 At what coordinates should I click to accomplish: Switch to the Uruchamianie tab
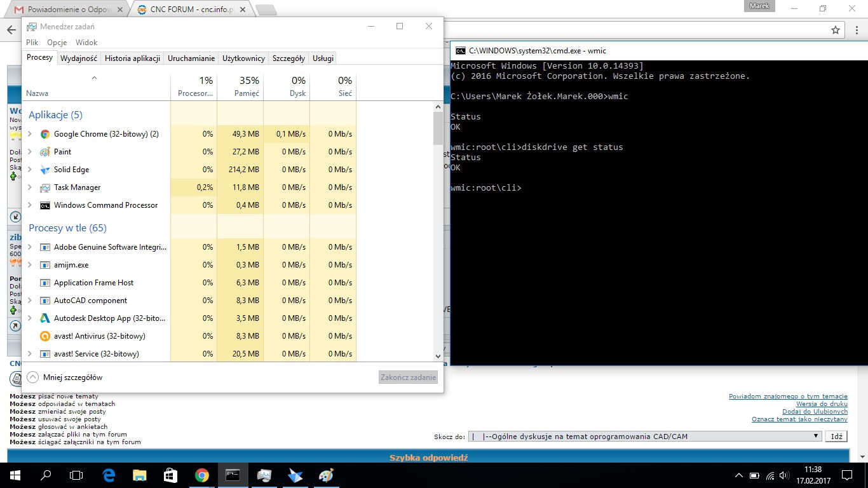coord(191,58)
